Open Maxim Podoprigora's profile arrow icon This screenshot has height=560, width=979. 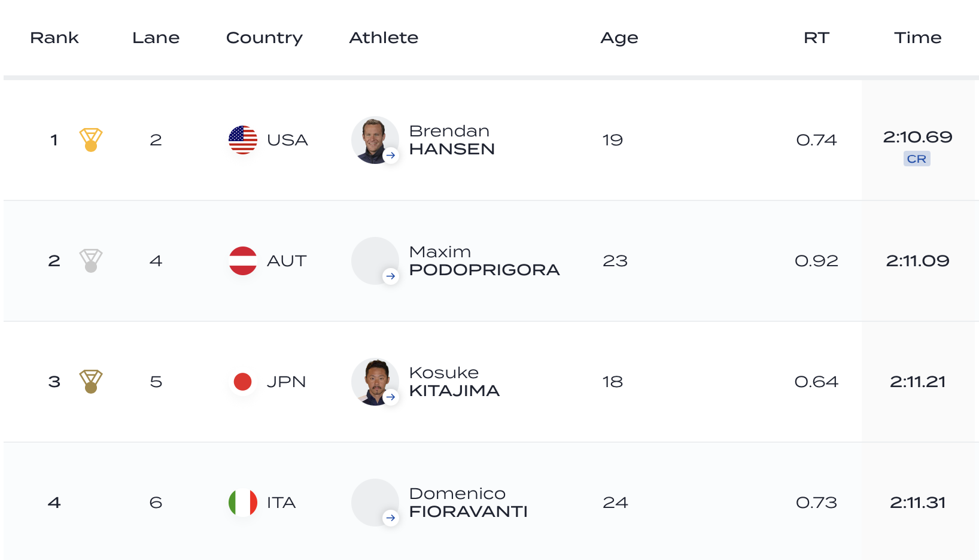391,276
